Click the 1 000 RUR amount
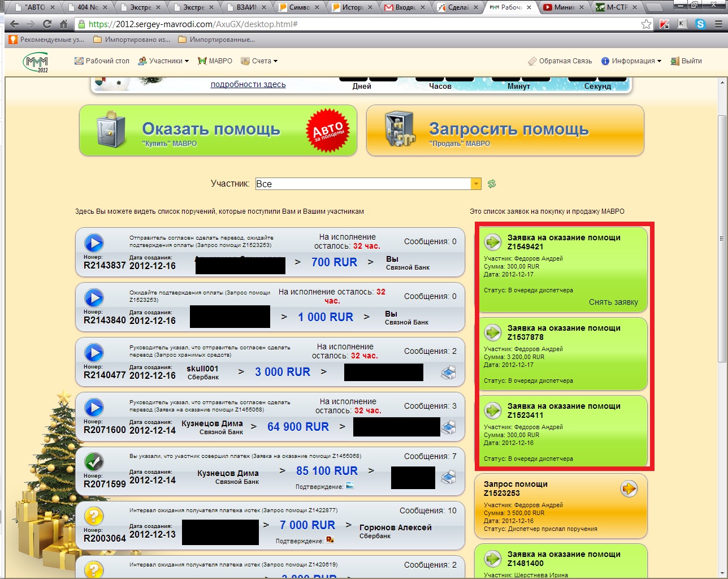Image resolution: width=728 pixels, height=579 pixels. tap(326, 317)
